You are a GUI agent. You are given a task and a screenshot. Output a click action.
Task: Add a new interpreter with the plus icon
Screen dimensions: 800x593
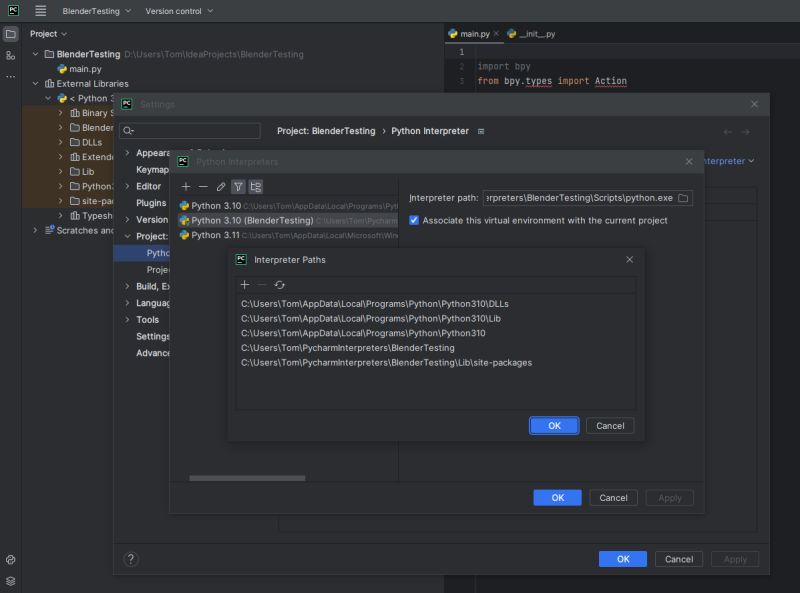point(186,186)
